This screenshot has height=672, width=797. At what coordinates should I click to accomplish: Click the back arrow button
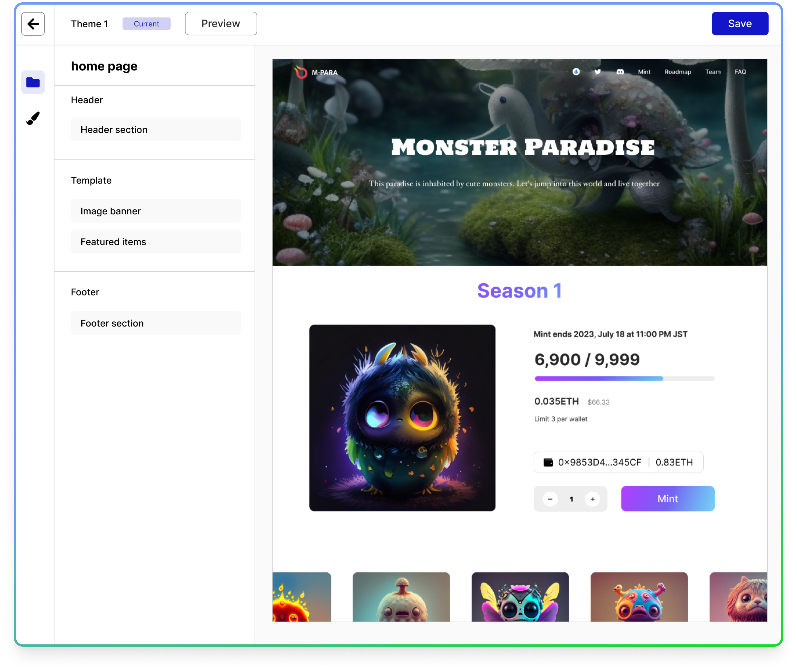33,24
